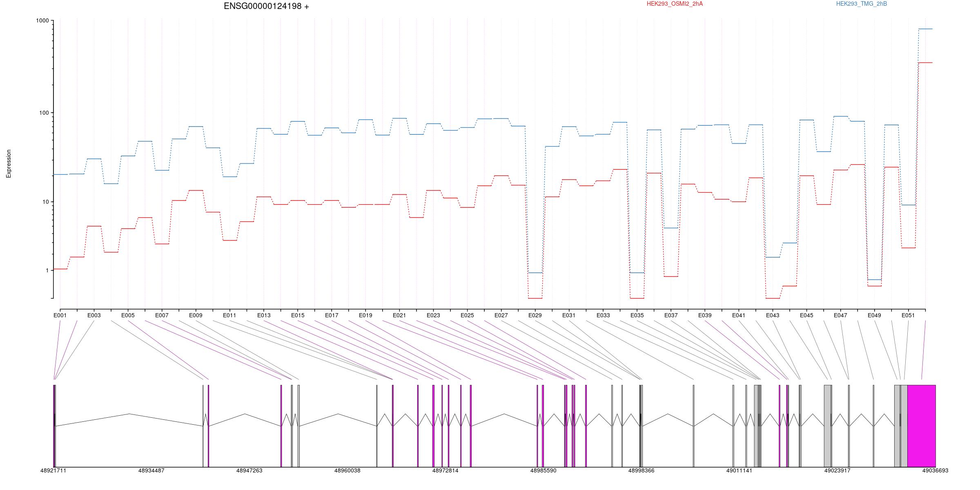This screenshot has height=490, width=980.
Task: Click exon label E033
Action: pos(603,315)
